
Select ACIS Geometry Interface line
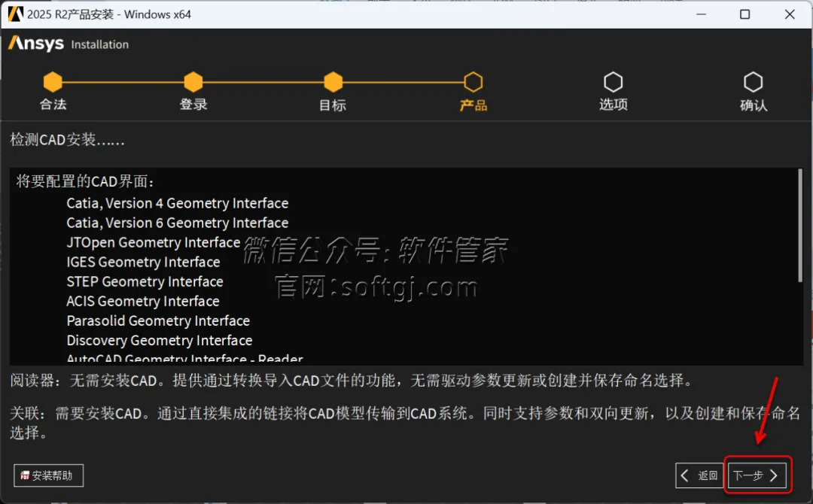[142, 302]
